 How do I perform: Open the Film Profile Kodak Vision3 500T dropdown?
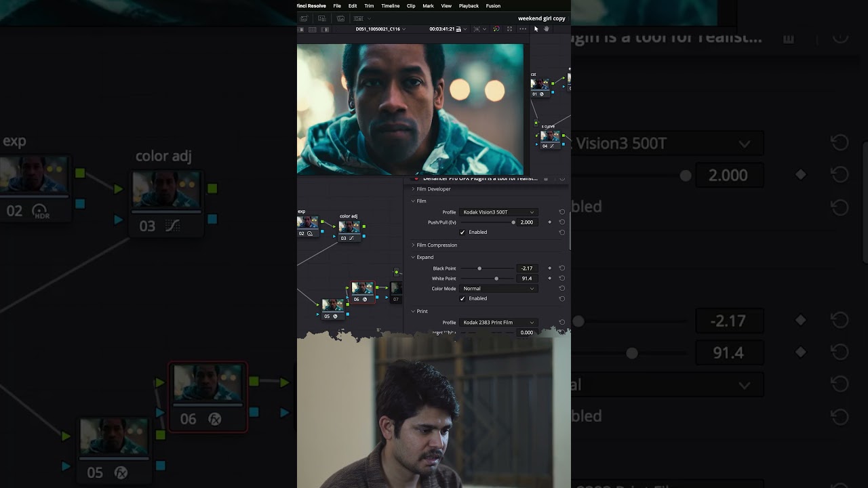[498, 212]
